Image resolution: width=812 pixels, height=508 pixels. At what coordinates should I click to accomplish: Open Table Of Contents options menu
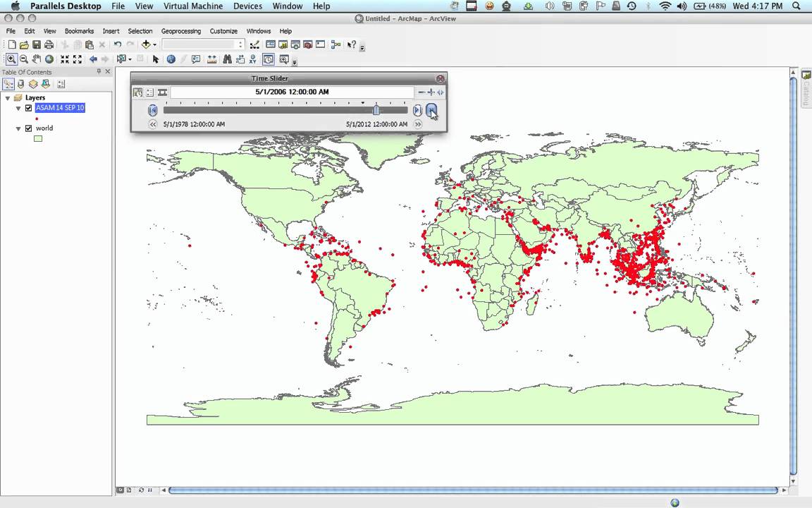click(x=61, y=84)
